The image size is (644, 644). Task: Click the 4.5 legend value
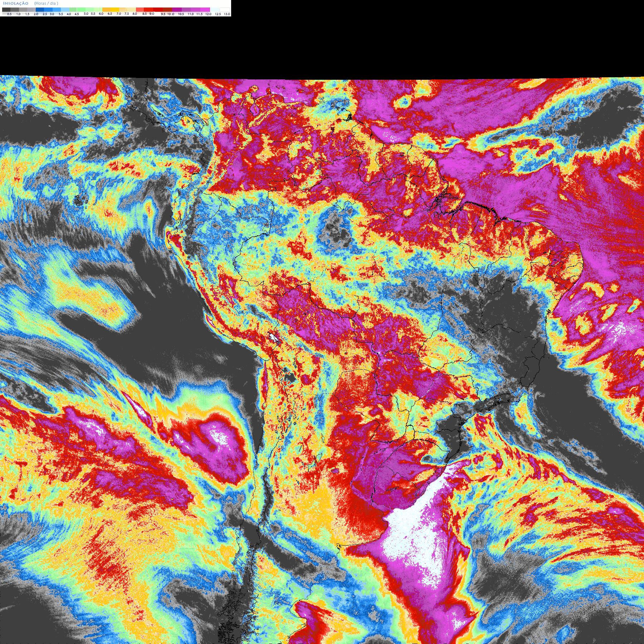point(77,14)
